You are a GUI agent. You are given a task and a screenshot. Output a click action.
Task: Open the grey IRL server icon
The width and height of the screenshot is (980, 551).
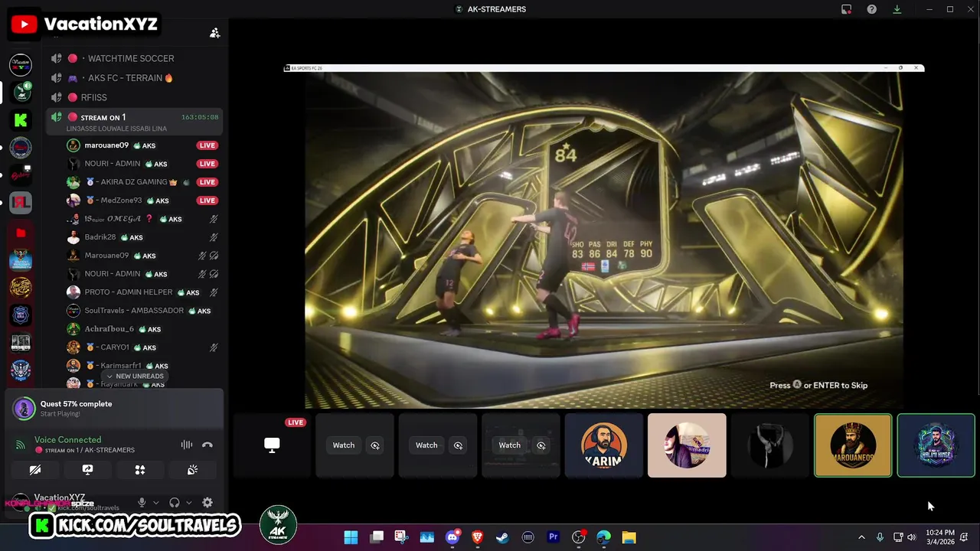pos(21,203)
